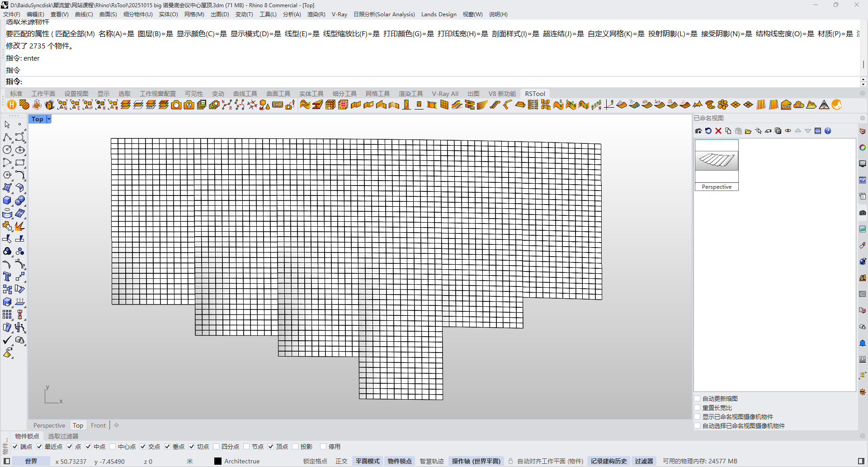The height and width of the screenshot is (467, 868).
Task: Enable the 中心点 object snap checkbox
Action: (x=113, y=447)
